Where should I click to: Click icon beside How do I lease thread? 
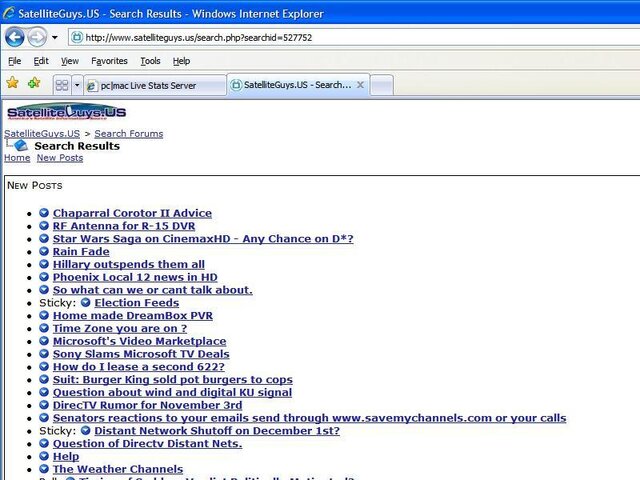click(x=44, y=366)
